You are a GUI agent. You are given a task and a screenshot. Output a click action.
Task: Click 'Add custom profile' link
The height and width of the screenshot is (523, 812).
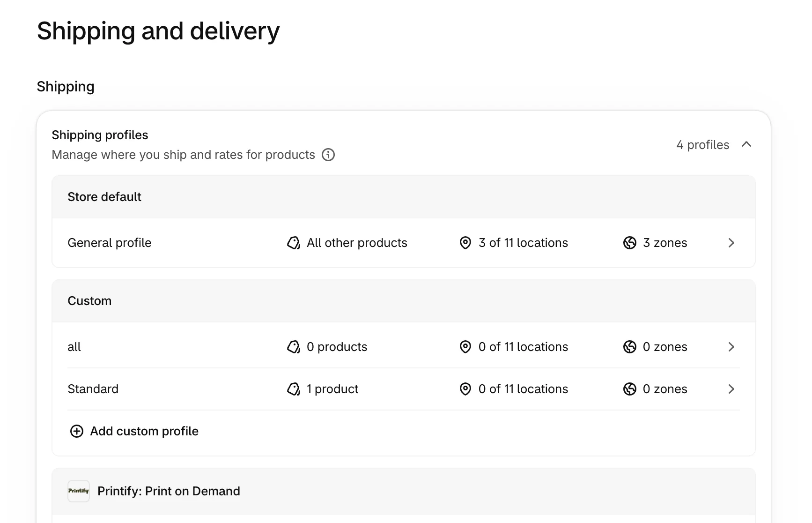pos(144,431)
